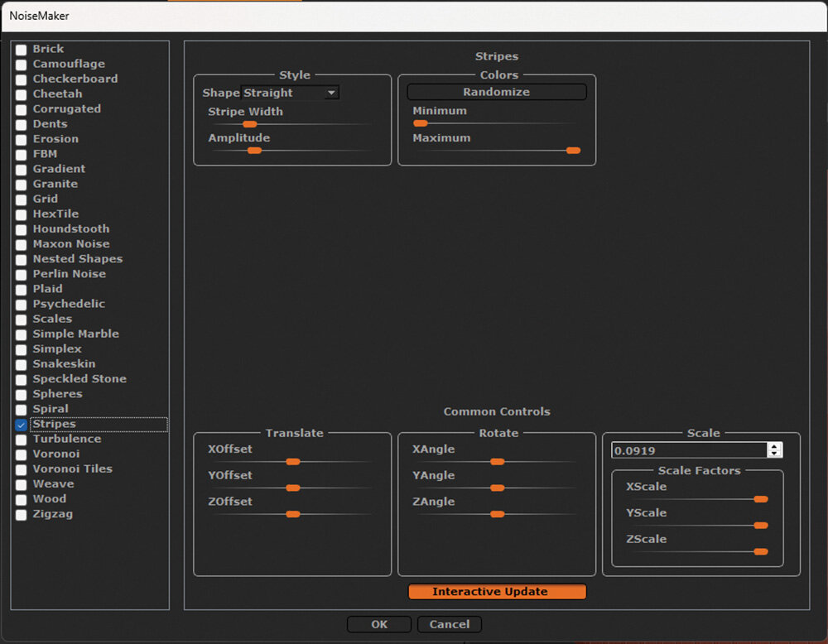This screenshot has width=828, height=644.
Task: Click the XOffset slider handle
Action: pos(293,462)
